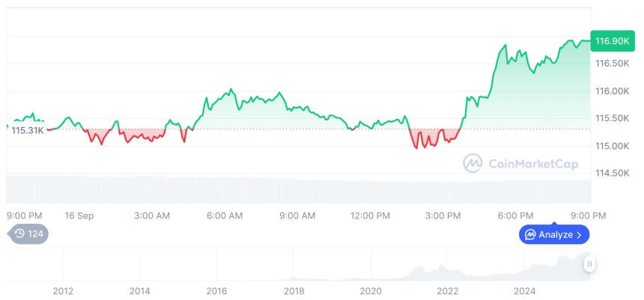Image resolution: width=644 pixels, height=300 pixels.
Task: Click the 6:00 AM time axis label
Action: point(225,215)
